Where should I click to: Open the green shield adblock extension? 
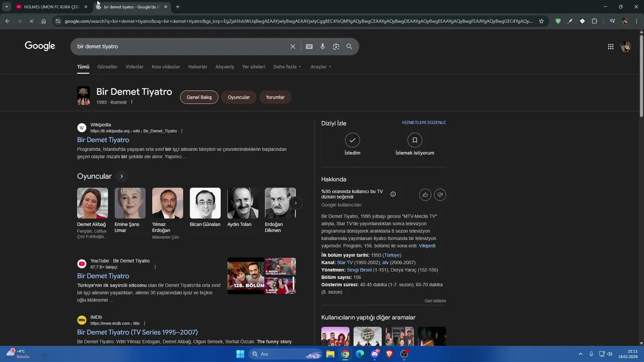(557, 21)
